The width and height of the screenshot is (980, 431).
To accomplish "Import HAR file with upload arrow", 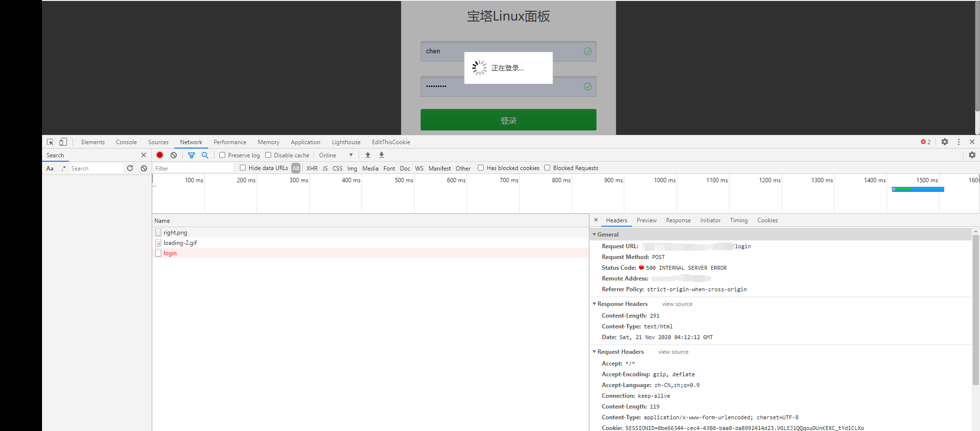I will 368,155.
